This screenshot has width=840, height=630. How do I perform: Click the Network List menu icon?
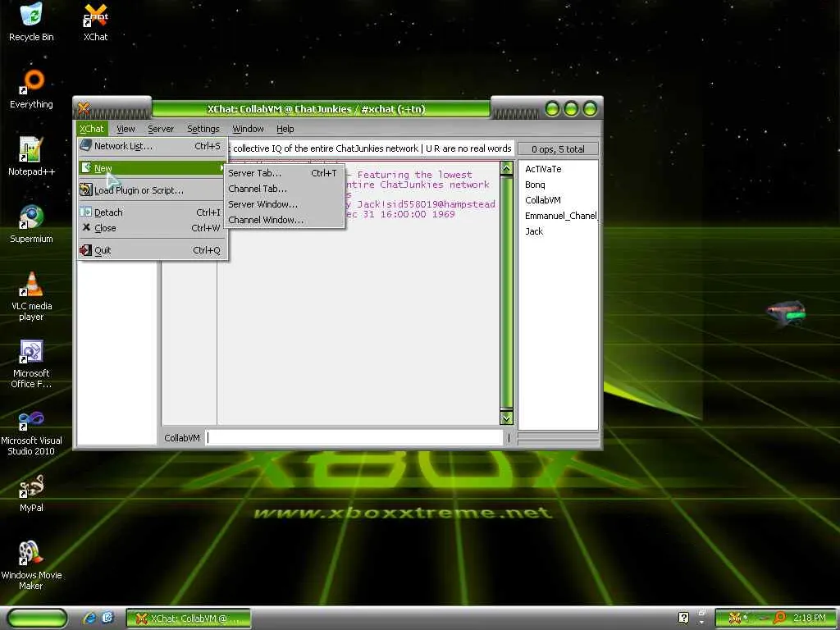coord(85,145)
